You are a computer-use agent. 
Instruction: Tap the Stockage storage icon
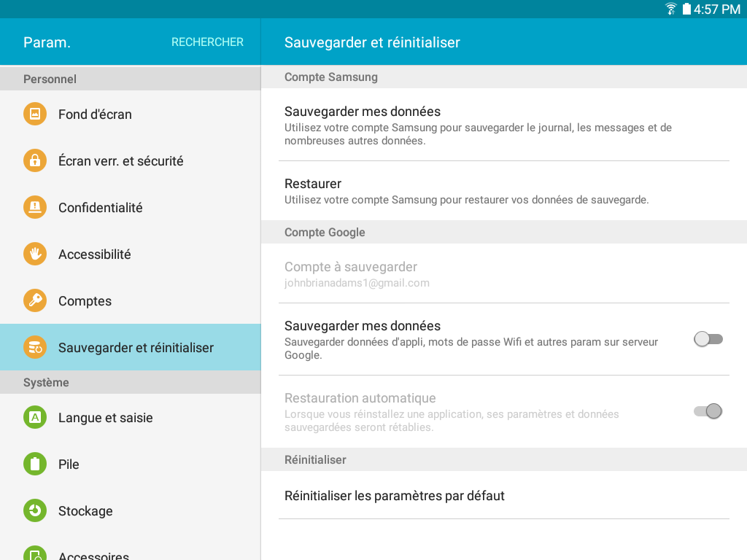35,511
